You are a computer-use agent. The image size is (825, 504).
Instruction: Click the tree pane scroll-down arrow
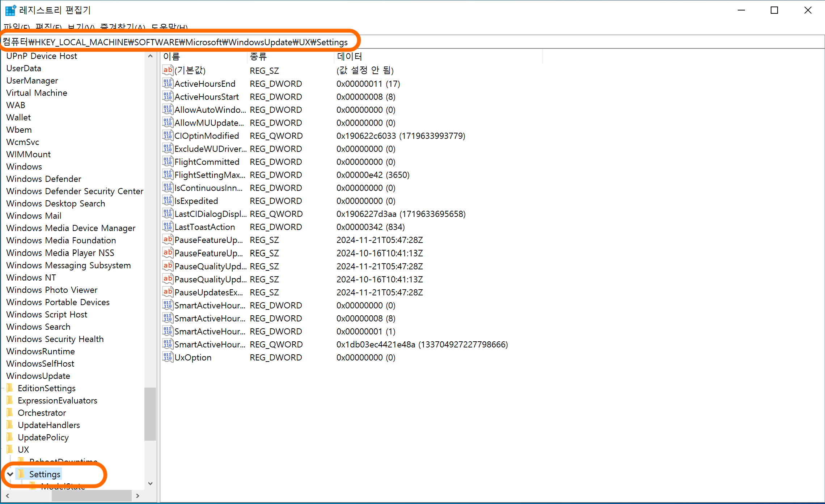(150, 483)
